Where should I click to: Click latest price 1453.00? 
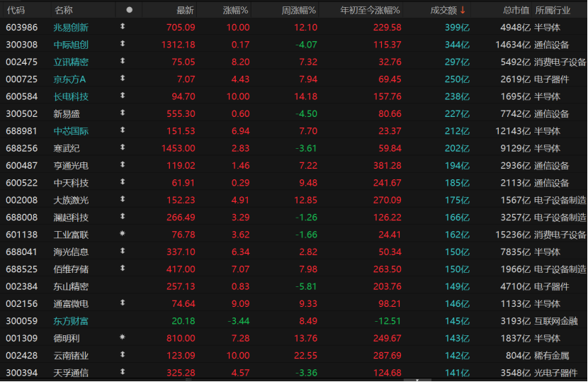pyautogui.click(x=179, y=148)
